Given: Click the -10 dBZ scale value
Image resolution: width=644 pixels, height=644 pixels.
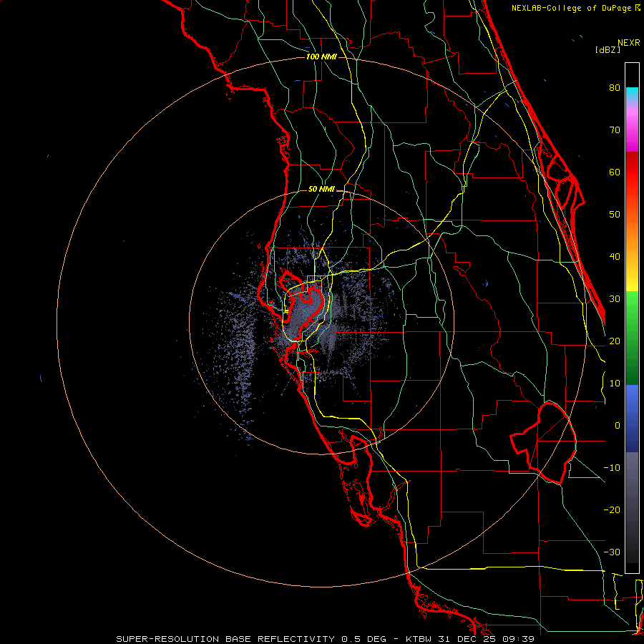Looking at the screenshot, I should (612, 468).
